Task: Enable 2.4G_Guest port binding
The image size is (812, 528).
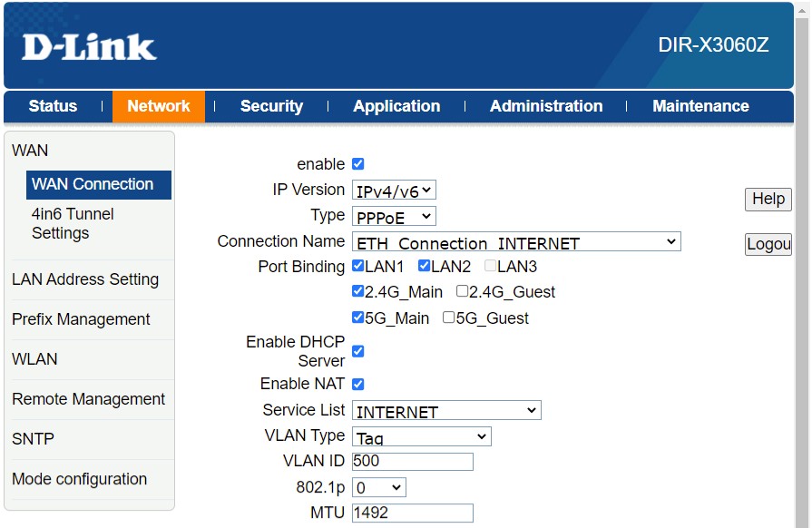Action: click(x=463, y=292)
